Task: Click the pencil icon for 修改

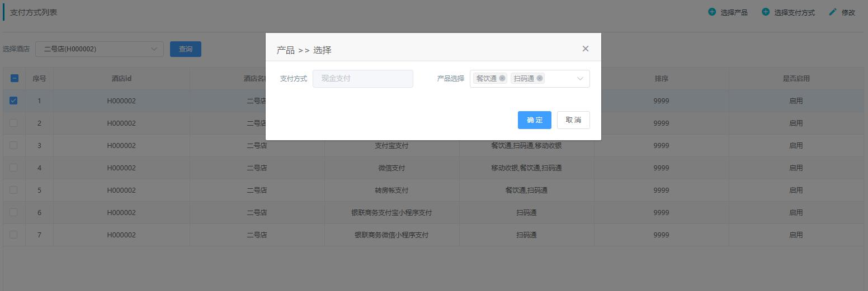Action: 833,12
